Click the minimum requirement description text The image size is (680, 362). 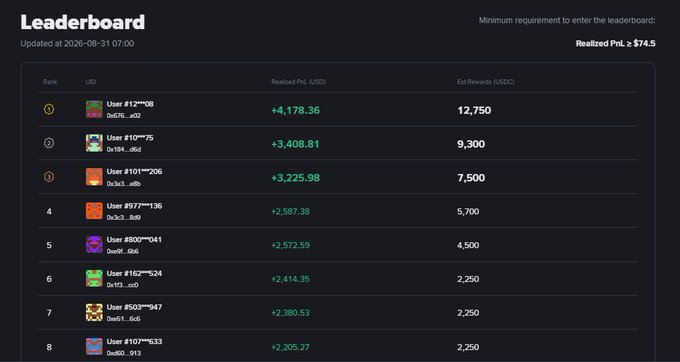tap(567, 20)
